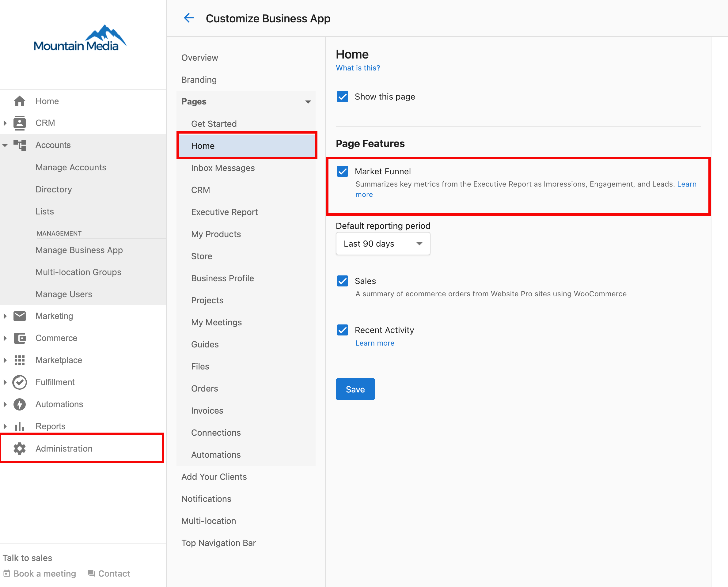Select Executive Report page settings

(224, 212)
